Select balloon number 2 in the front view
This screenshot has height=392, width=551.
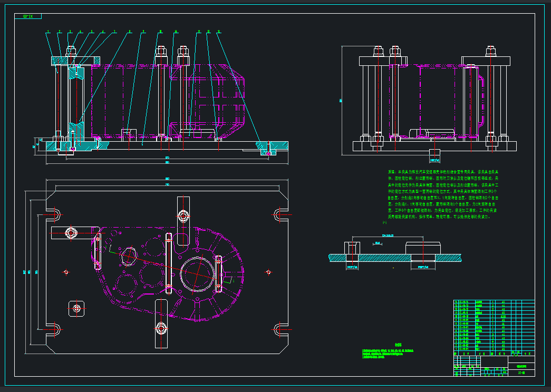60,32
